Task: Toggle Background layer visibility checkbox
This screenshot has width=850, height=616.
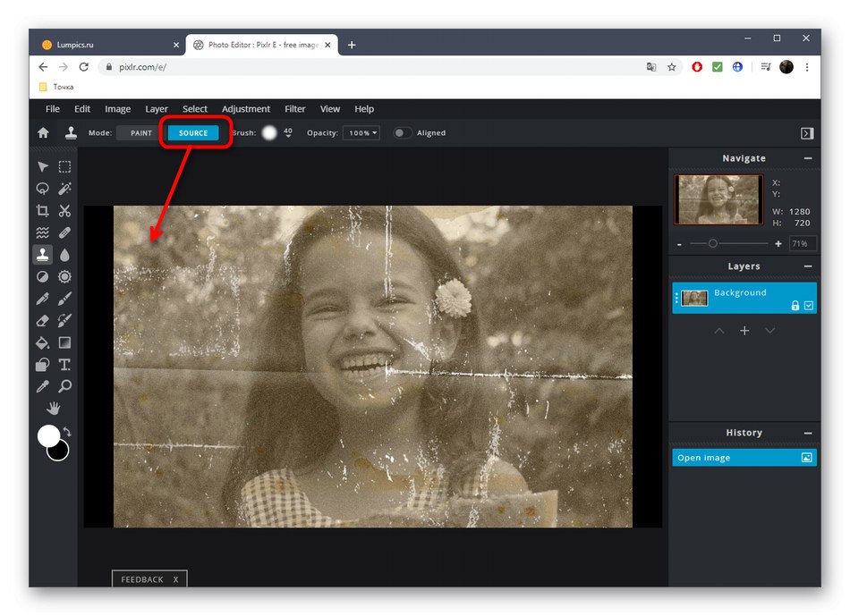Action: tap(809, 306)
